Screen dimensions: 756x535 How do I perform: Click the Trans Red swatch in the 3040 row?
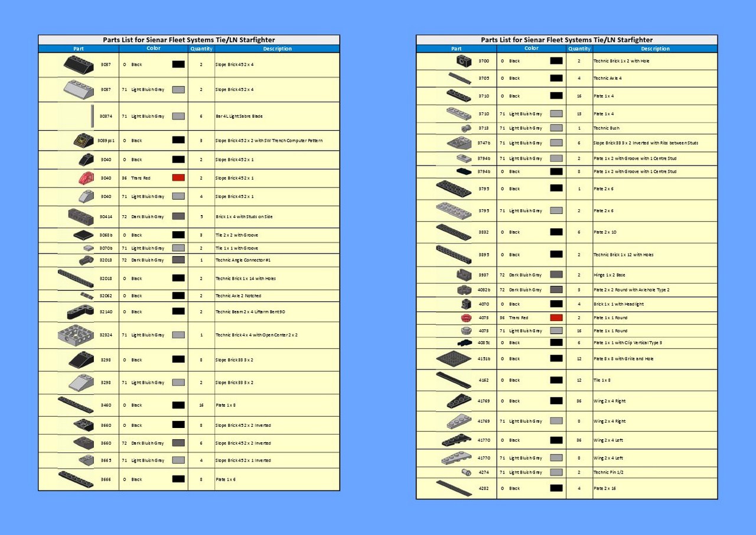tap(178, 178)
